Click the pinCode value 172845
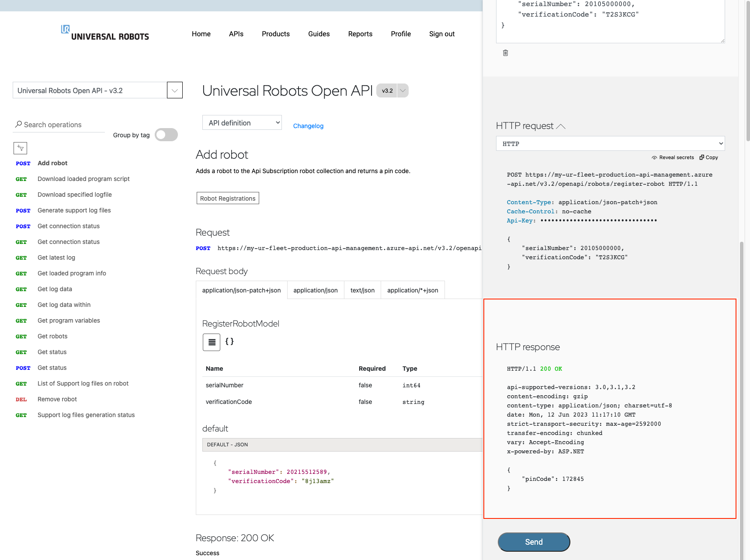The width and height of the screenshot is (750, 560). (x=573, y=479)
